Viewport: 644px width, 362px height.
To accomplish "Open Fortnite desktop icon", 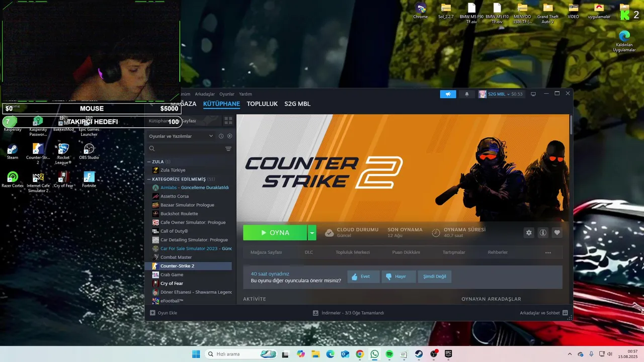I will tap(89, 180).
